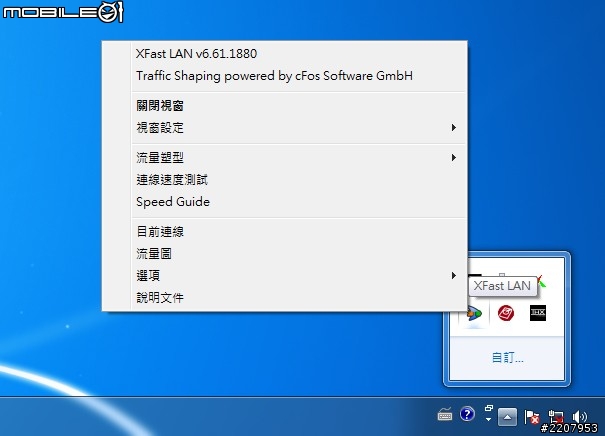Toggle the hidden icons arrow button

coord(507,417)
